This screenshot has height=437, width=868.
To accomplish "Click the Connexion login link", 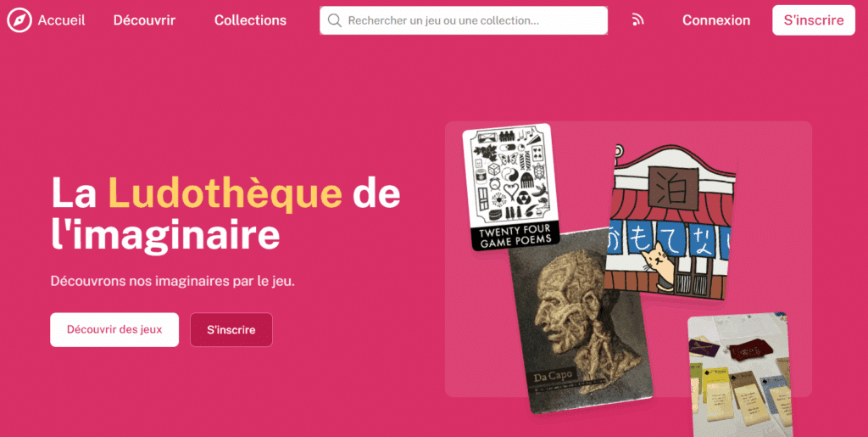I will [x=715, y=20].
